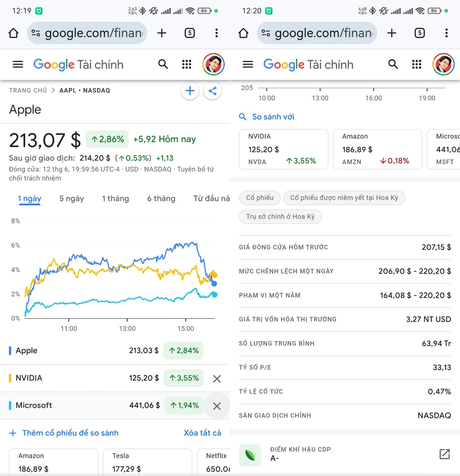Screen dimensions: 460x476
Task: Click the So sánh với search icon
Action: (243, 117)
